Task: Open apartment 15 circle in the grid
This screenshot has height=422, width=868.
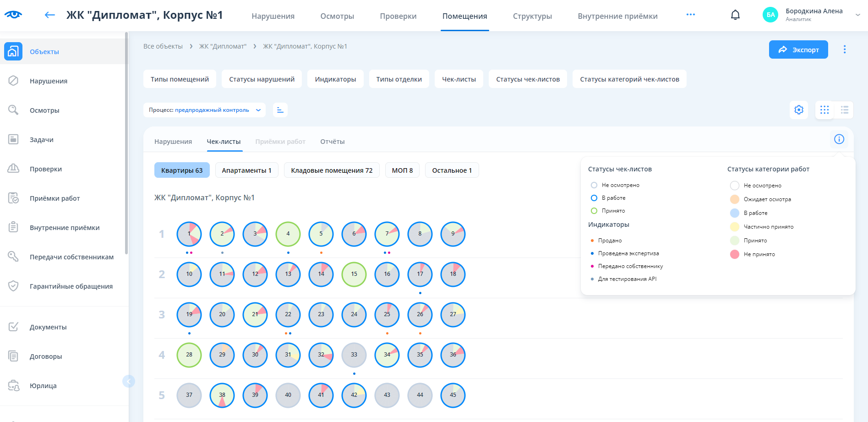Action: 354,274
